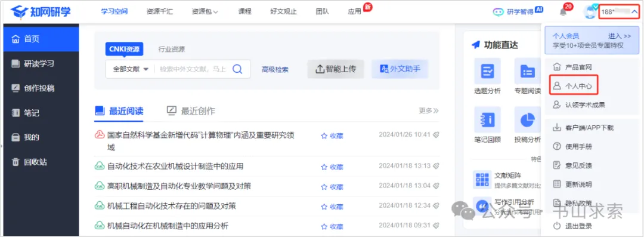Click the user avatar icon
The image size is (644, 237).
pyautogui.click(x=590, y=12)
